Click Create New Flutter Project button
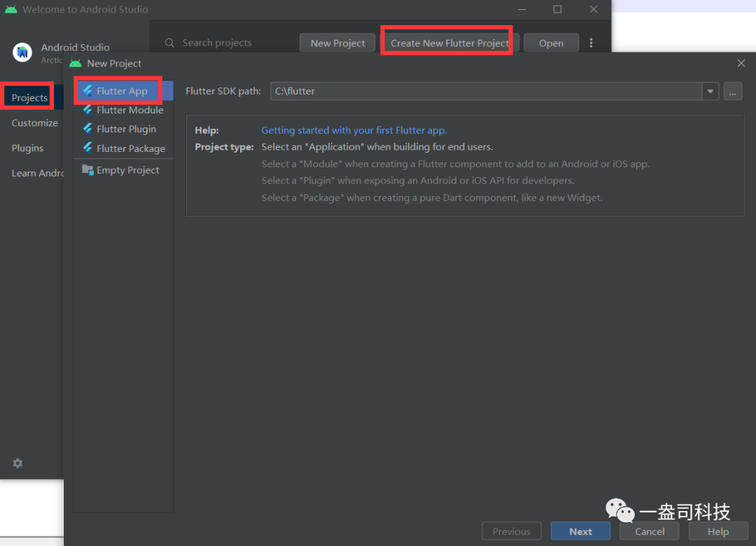 tap(449, 43)
